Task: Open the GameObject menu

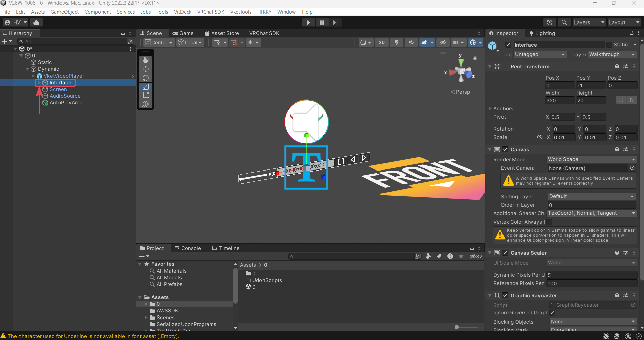Action: 65,12
